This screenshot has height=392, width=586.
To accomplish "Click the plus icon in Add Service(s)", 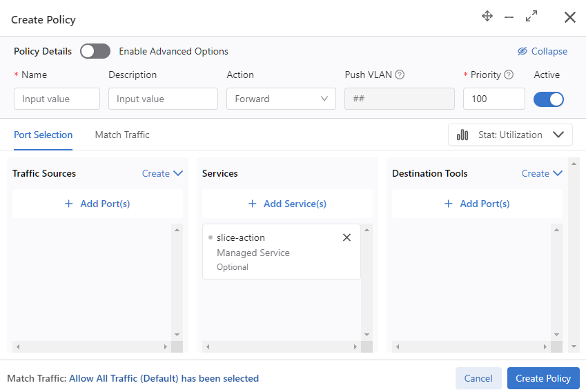I will (252, 204).
